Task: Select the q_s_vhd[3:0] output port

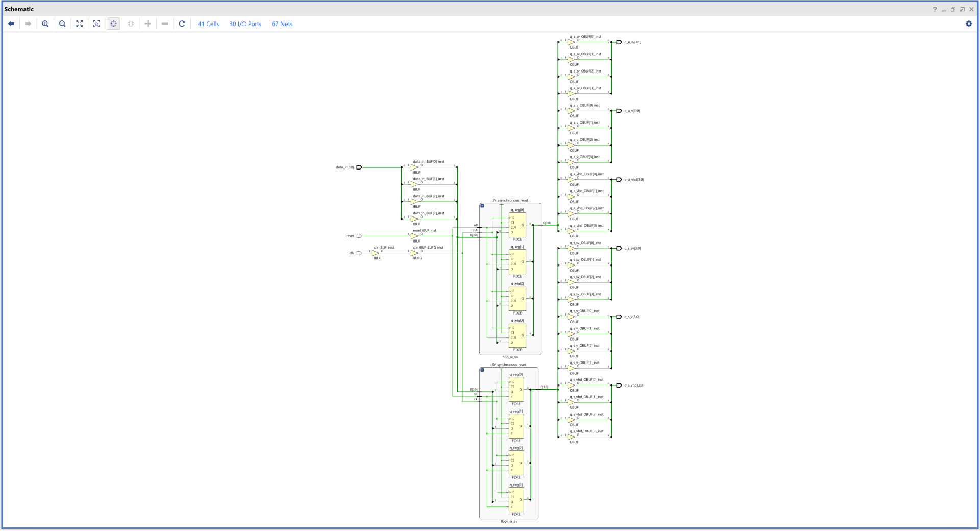Action: click(x=619, y=385)
